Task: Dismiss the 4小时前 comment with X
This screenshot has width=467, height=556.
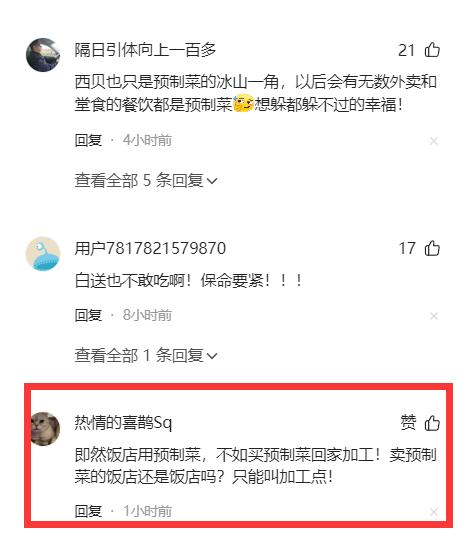Action: point(434,141)
